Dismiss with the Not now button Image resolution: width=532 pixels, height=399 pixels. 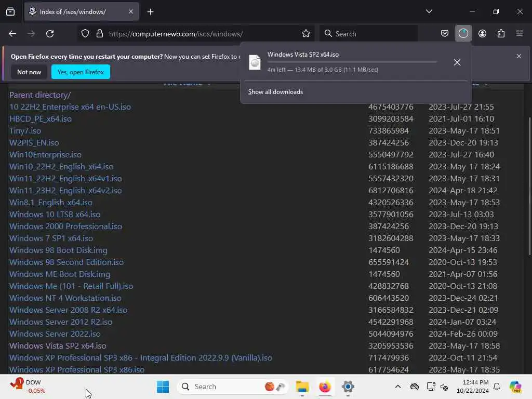point(29,72)
